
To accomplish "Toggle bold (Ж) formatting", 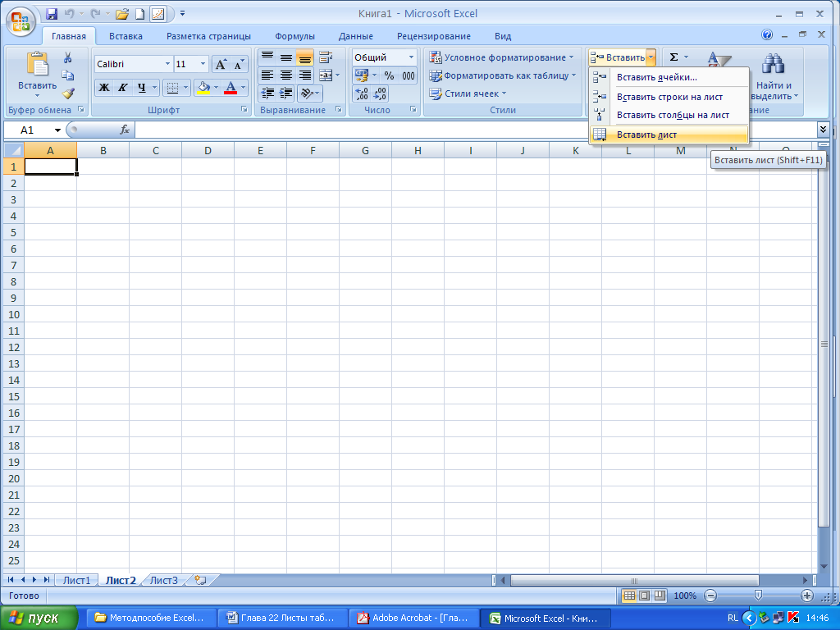I will click(104, 87).
